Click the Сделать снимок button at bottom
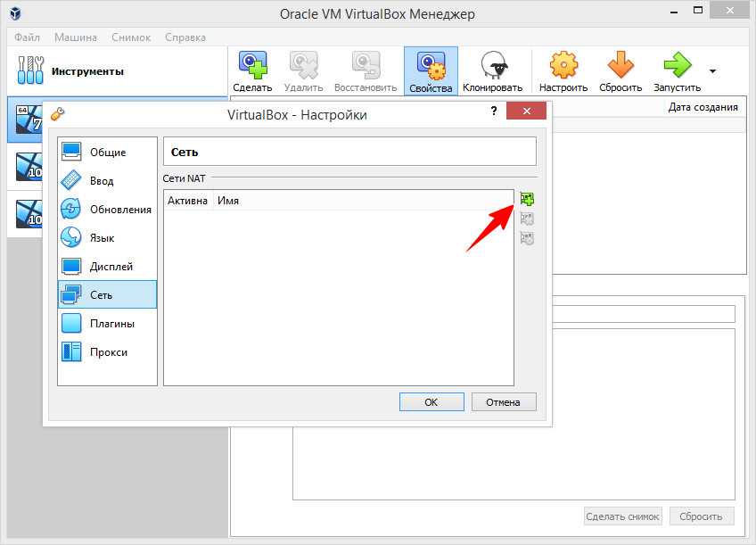Viewport: 756px width, 545px height. click(x=622, y=516)
